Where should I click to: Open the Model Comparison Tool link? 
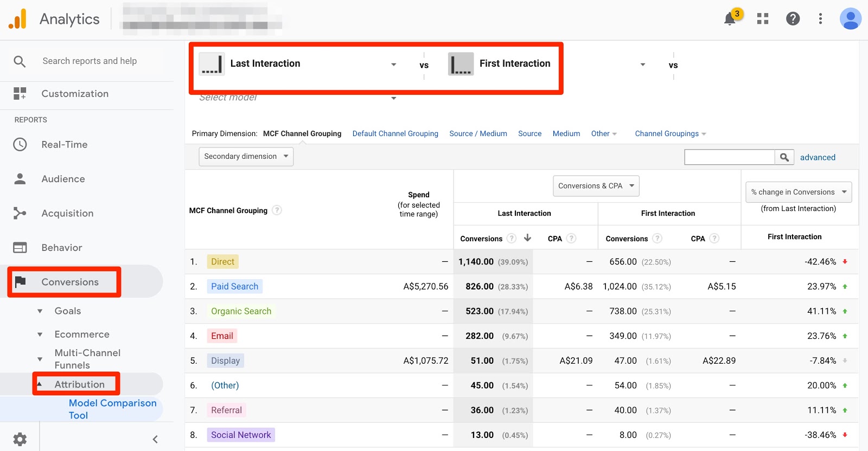point(112,409)
